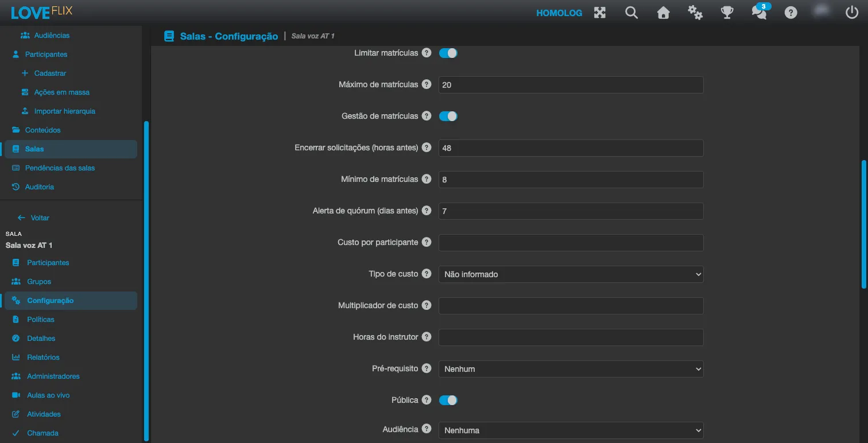Toggle the Pública switch off
This screenshot has width=868, height=443.
[x=448, y=400]
